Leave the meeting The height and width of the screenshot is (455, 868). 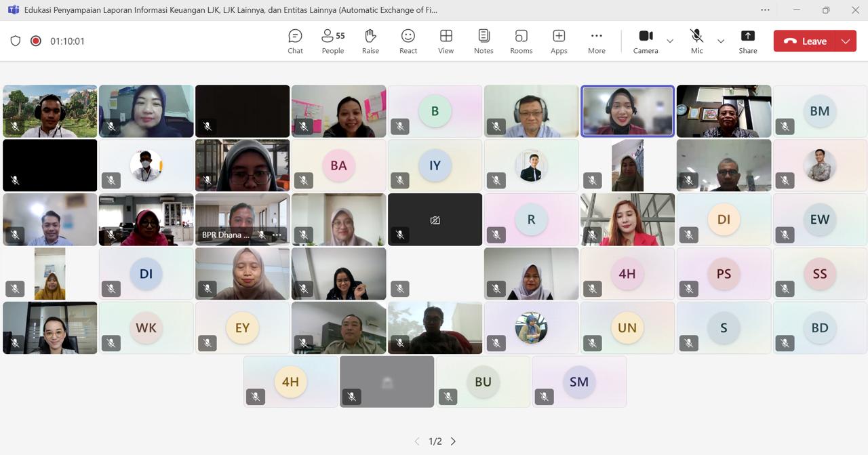point(806,41)
